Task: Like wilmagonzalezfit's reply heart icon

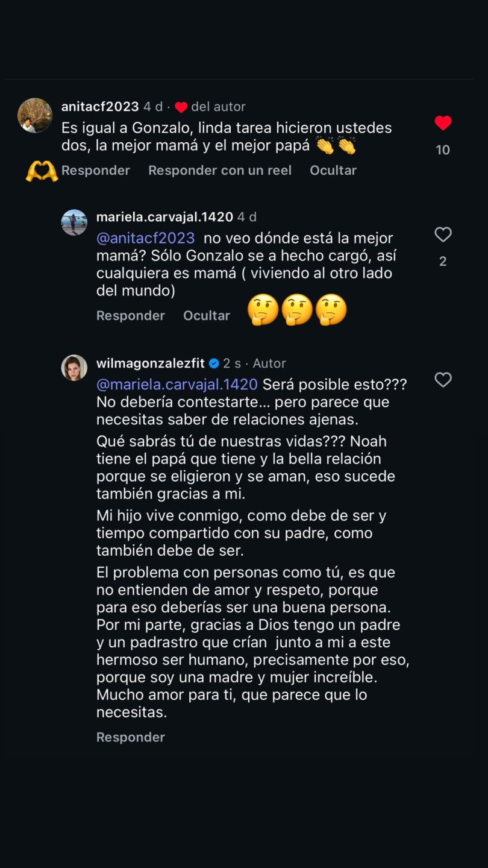Action: (x=443, y=380)
